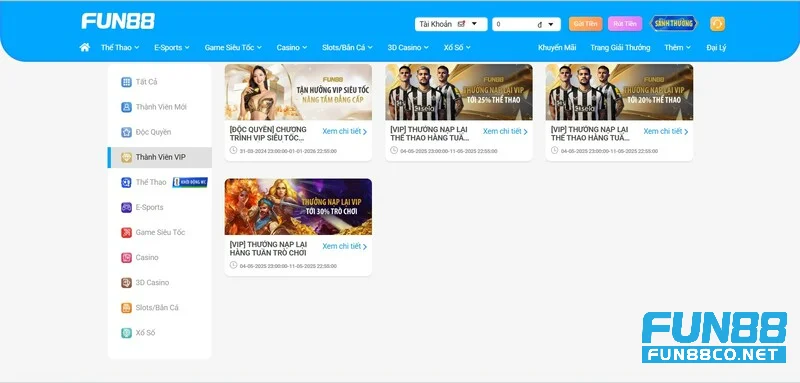Open Trang Giải Thưởng page
Image resolution: width=800 pixels, height=383 pixels.
(x=620, y=47)
